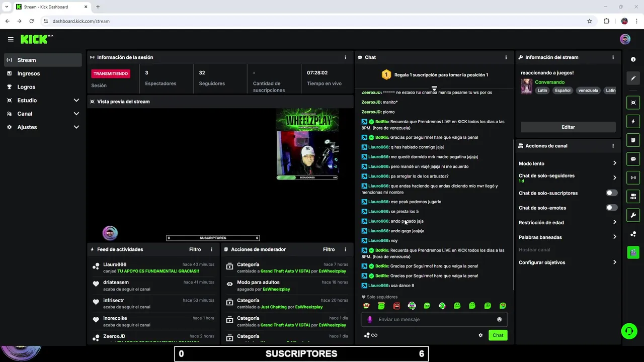Viewport: 644px width, 362px height.
Task: Click the channel points icon below message box
Action: click(367, 335)
